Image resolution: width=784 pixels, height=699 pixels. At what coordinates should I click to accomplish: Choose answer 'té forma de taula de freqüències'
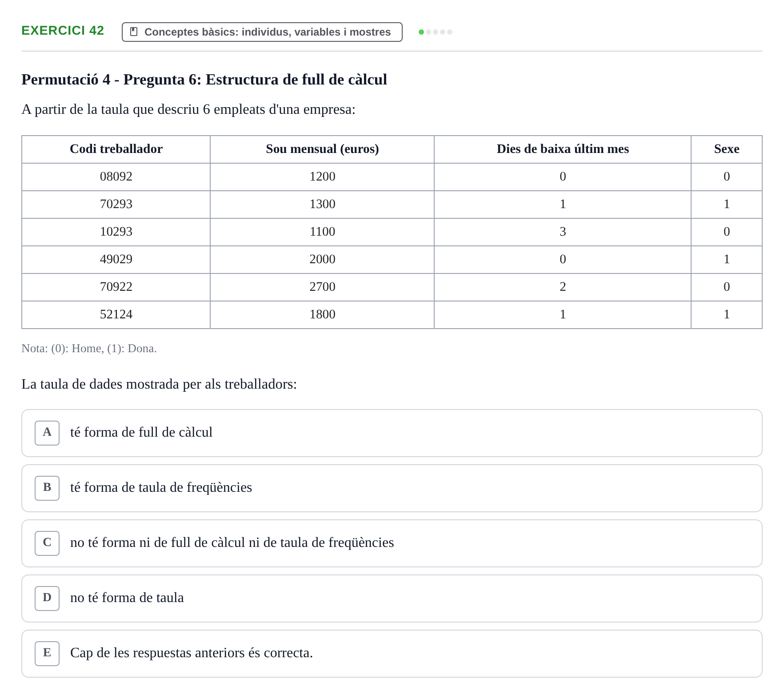(392, 488)
